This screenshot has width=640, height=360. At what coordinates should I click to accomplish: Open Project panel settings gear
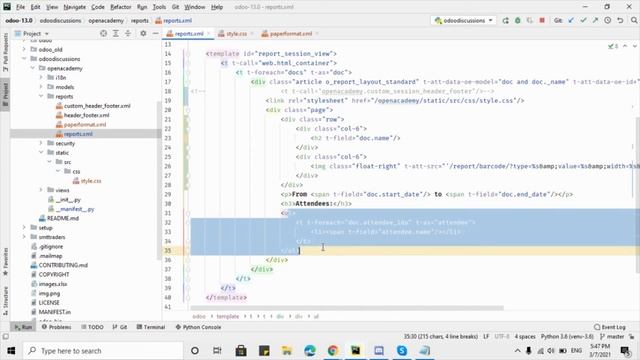coord(143,33)
